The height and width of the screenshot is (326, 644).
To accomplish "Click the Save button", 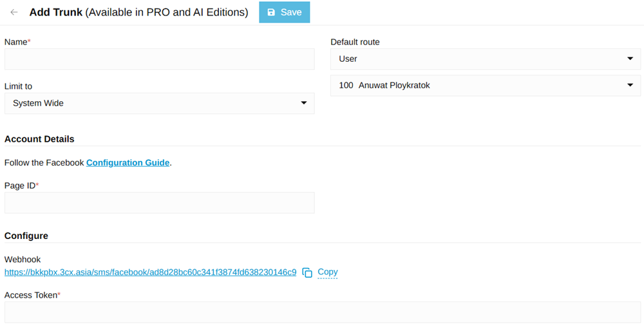I will pos(284,12).
